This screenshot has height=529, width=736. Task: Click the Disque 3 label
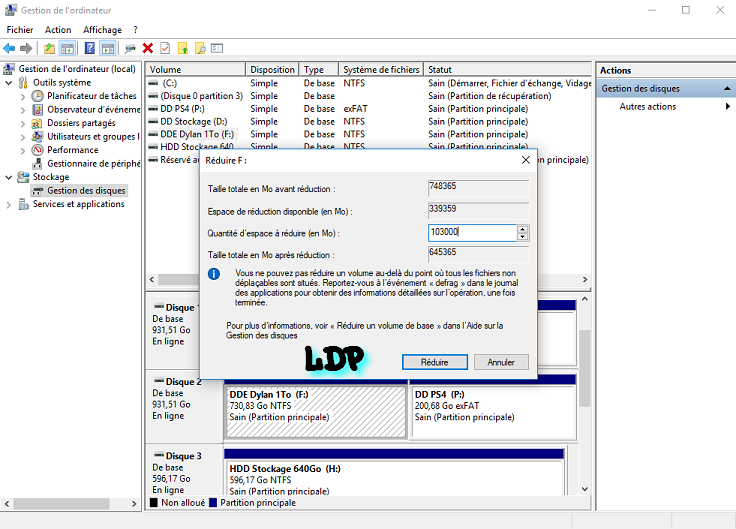[183, 456]
